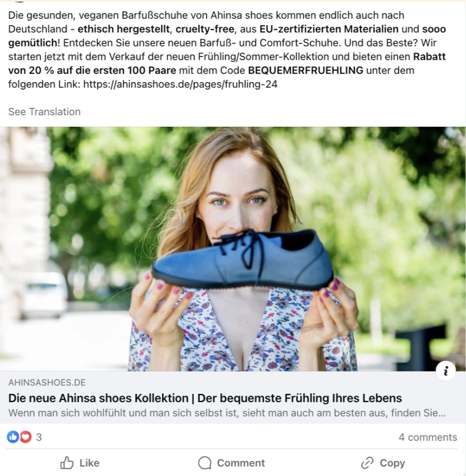Click the link preview description Wenn man sich wohlfühlt
The width and height of the screenshot is (466, 476).
227,413
